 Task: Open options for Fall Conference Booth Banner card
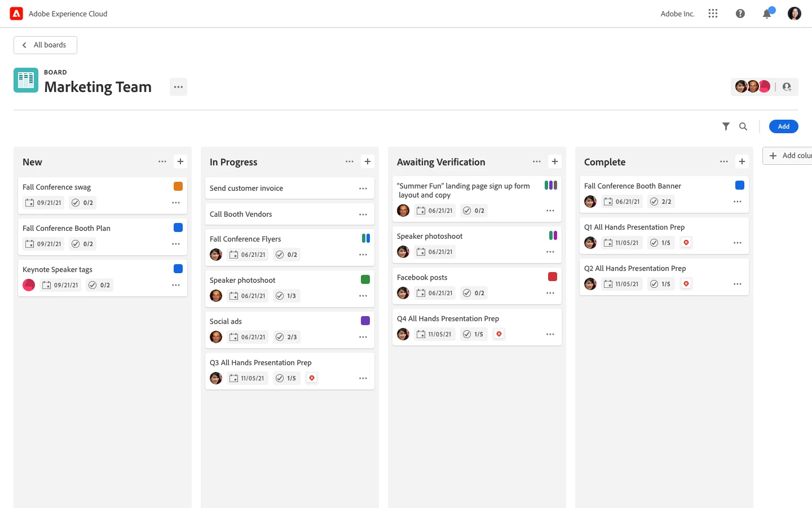click(738, 202)
